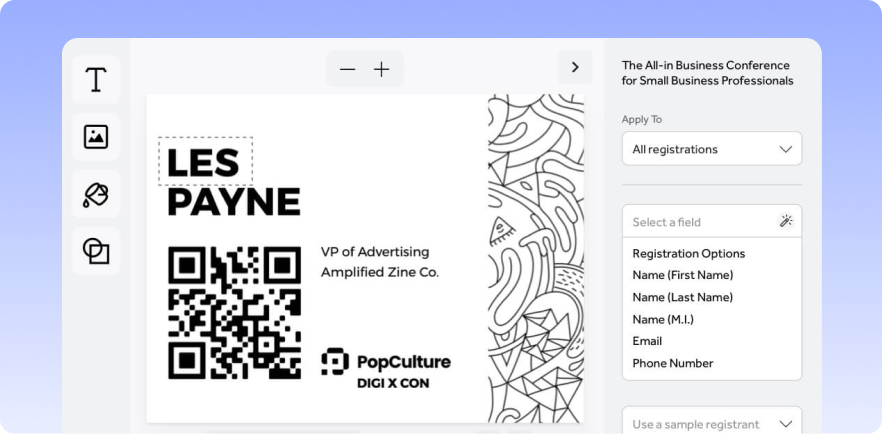Select Name (Last Name) field option
The height and width of the screenshot is (434, 882).
pyautogui.click(x=682, y=297)
